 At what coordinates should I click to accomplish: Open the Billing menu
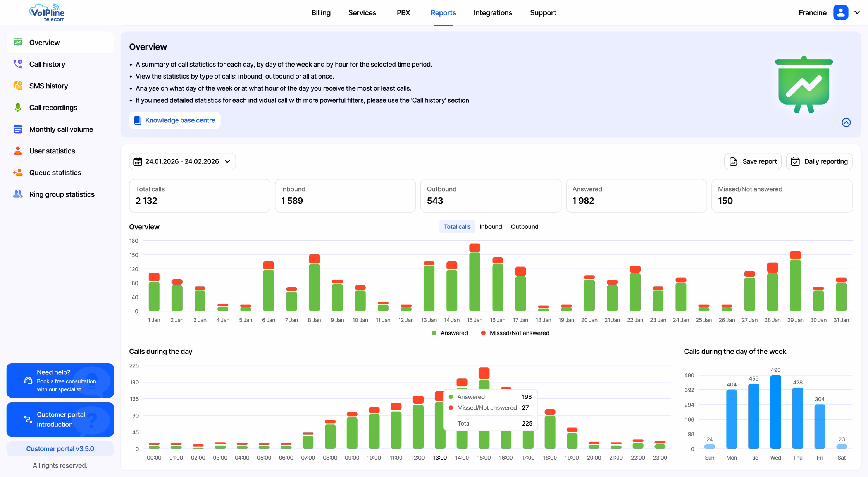[321, 13]
